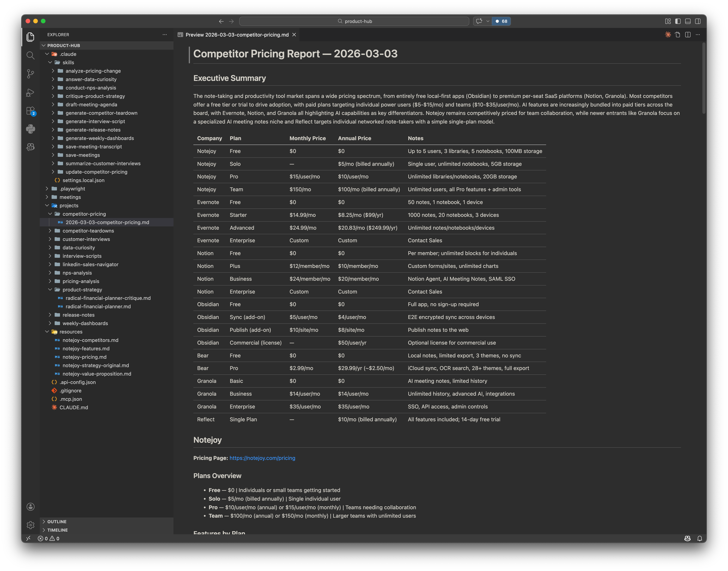
Task: Click the errors and warnings status indicator
Action: pyautogui.click(x=49, y=538)
